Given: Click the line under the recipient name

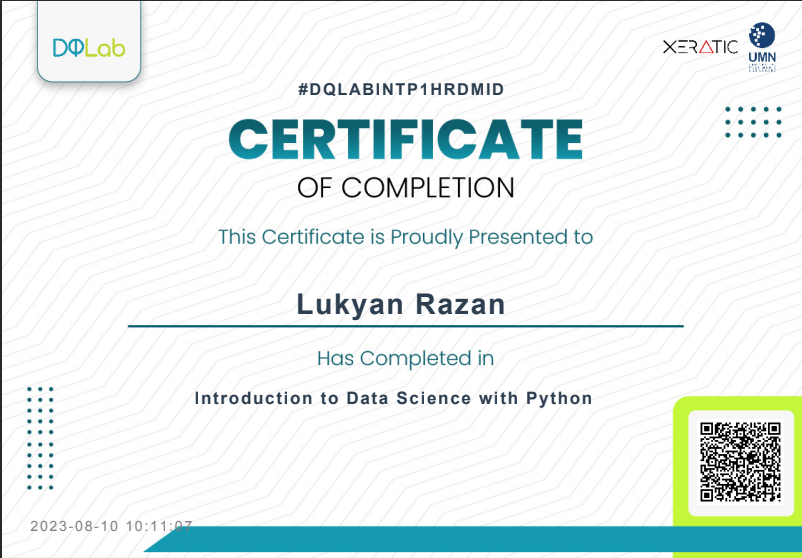Looking at the screenshot, I should click(x=405, y=326).
